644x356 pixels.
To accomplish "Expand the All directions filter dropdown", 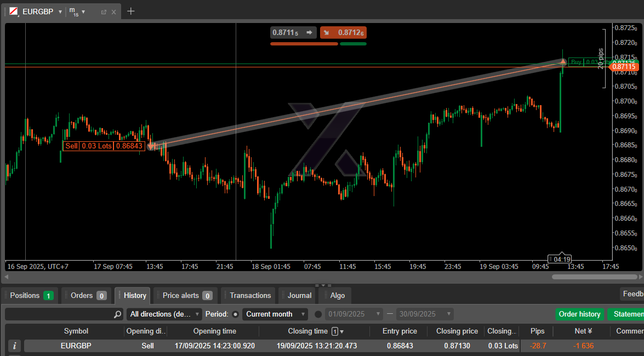I will [165, 314].
